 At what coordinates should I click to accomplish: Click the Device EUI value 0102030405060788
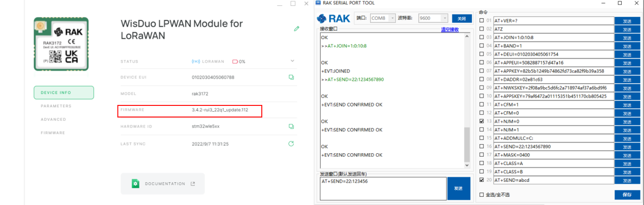point(213,77)
